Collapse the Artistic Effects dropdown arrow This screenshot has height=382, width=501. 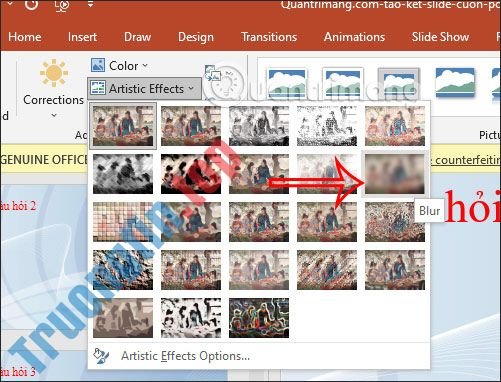coord(191,88)
